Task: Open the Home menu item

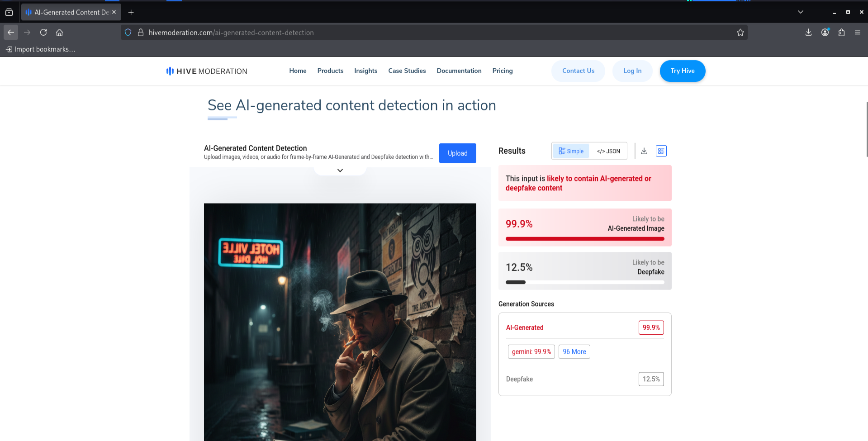Action: (298, 71)
